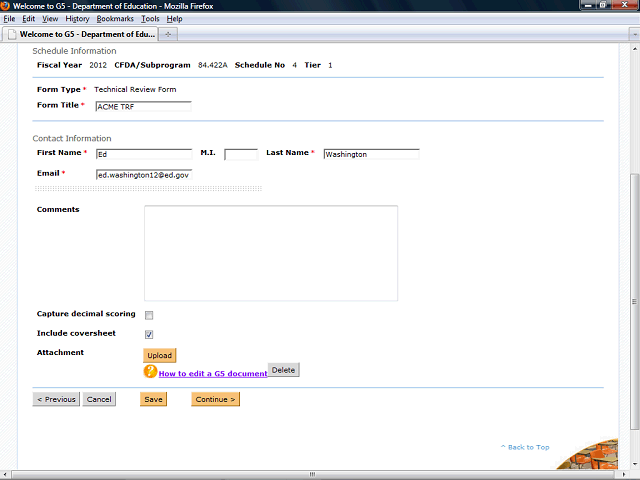Open the File menu
This screenshot has width=640, height=480.
coord(9,19)
